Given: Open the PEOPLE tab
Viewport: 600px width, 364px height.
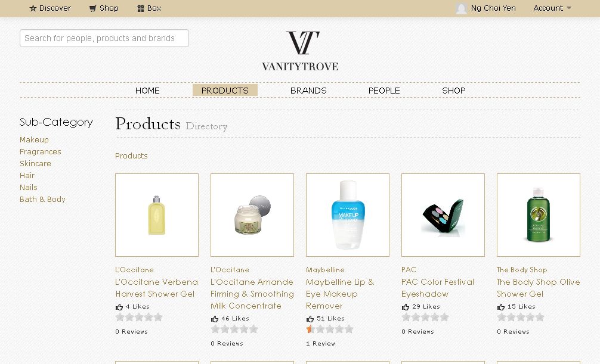Looking at the screenshot, I should (x=384, y=91).
